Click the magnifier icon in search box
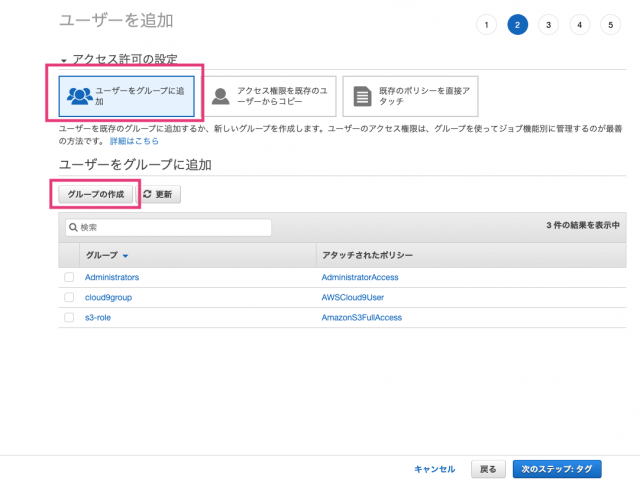This screenshot has height=480, width=640. coord(73,227)
